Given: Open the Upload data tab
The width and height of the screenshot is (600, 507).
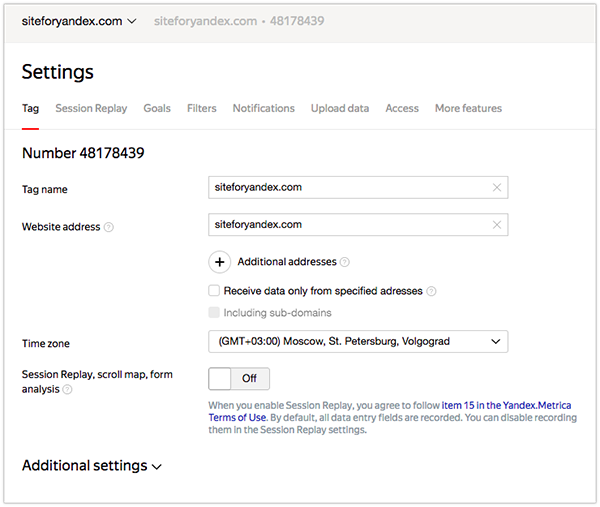Looking at the screenshot, I should tap(340, 108).
